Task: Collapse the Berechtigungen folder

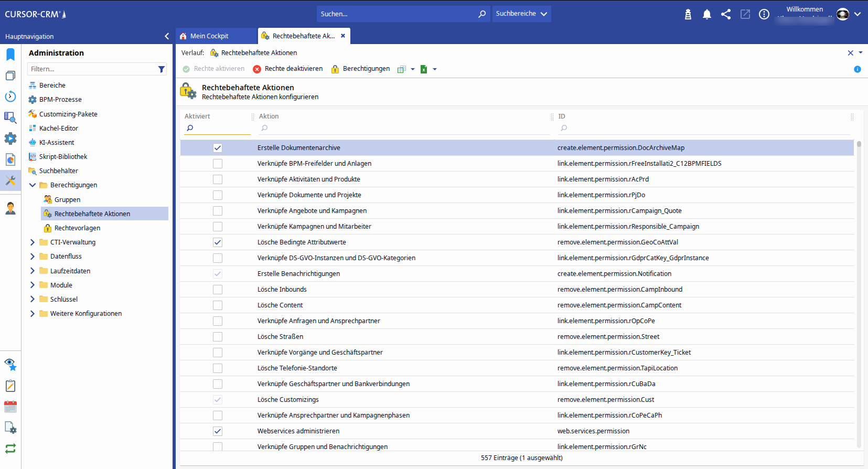Action: click(33, 185)
